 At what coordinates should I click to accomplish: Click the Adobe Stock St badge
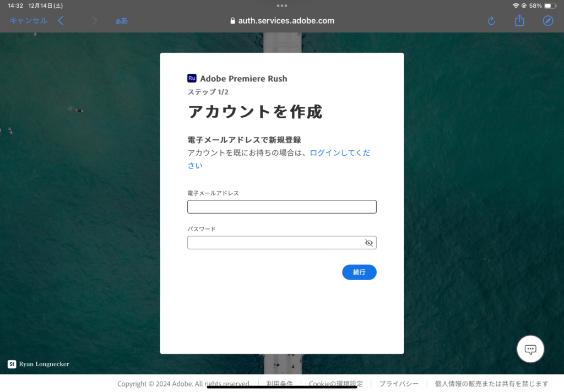click(12, 364)
